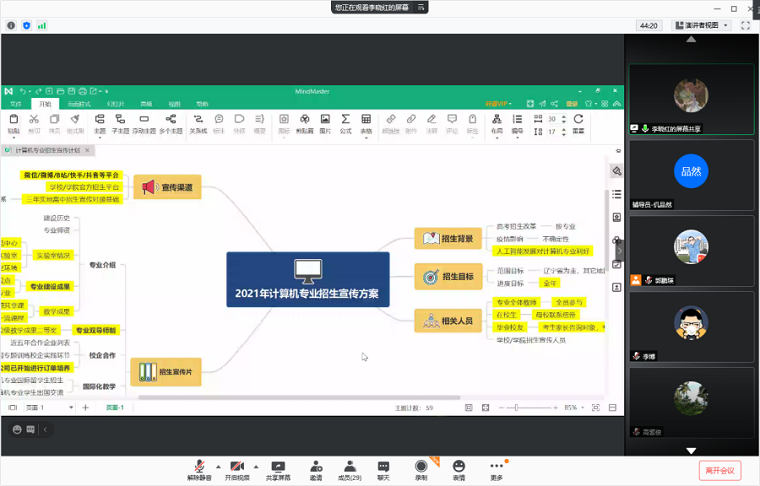Click the red 离开会议 button
The width and height of the screenshot is (760, 486).
[x=719, y=470]
